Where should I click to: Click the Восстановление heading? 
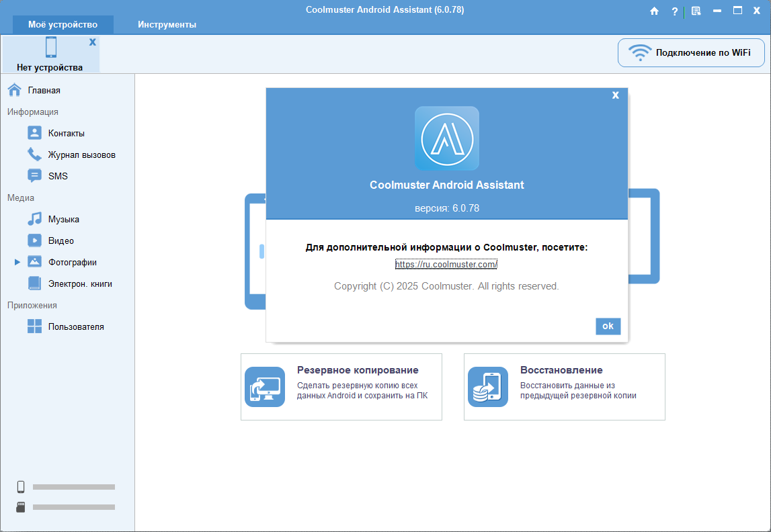click(561, 370)
